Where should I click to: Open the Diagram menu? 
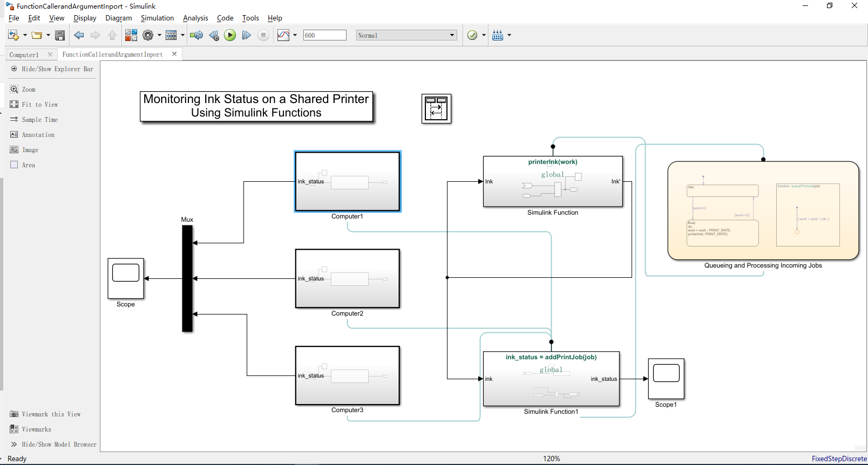[x=119, y=18]
